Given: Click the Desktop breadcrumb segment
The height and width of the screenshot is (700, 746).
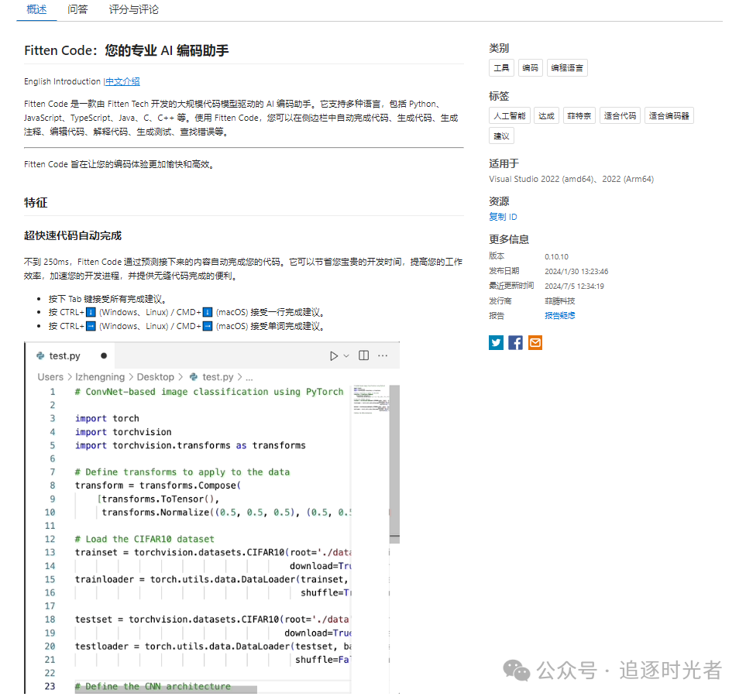Looking at the screenshot, I should 156,377.
